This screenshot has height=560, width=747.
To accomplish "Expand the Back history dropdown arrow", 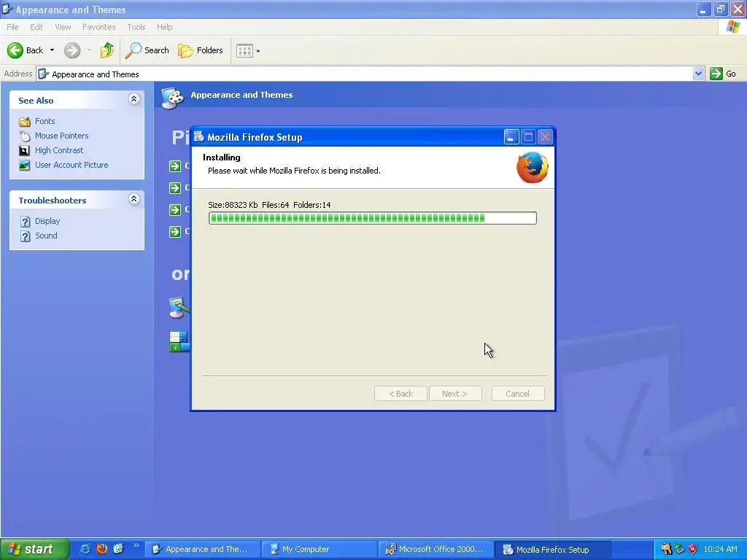I will coord(52,50).
